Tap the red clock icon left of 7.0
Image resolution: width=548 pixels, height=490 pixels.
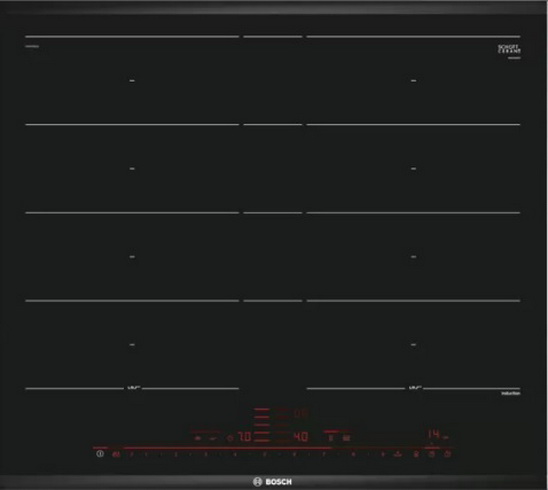pyautogui.click(x=230, y=438)
